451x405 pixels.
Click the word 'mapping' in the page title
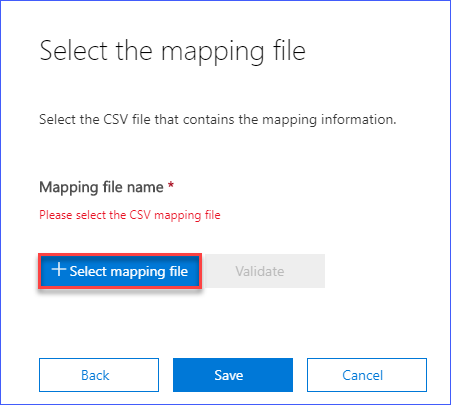(x=213, y=53)
